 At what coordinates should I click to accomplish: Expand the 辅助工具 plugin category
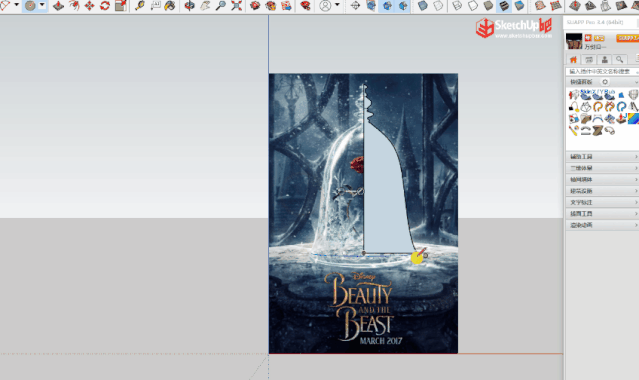tap(602, 157)
